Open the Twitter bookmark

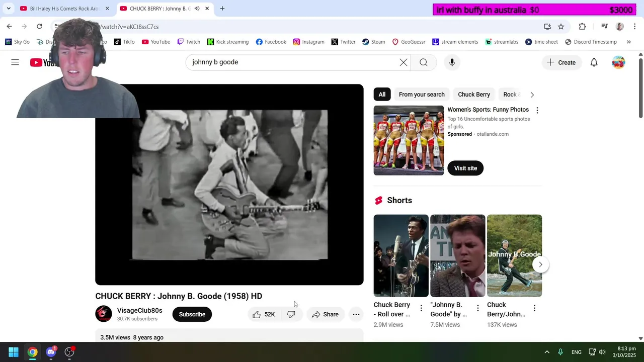point(343,42)
